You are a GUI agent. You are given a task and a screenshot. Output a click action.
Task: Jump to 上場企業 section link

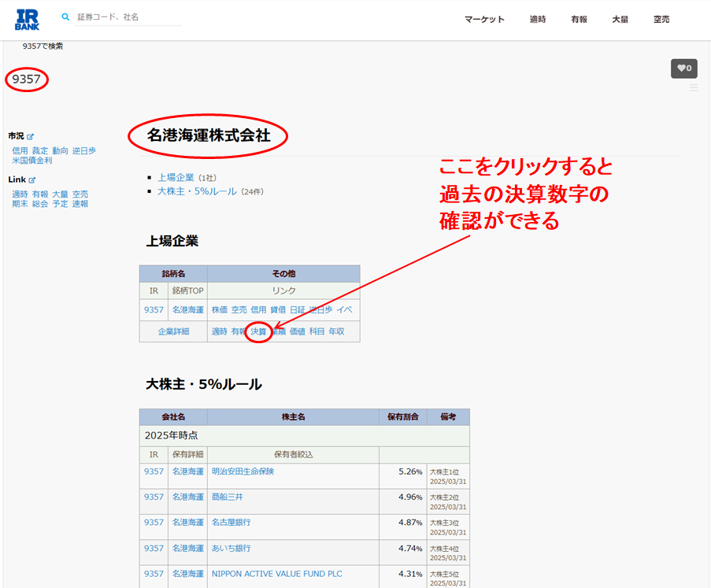pyautogui.click(x=176, y=178)
